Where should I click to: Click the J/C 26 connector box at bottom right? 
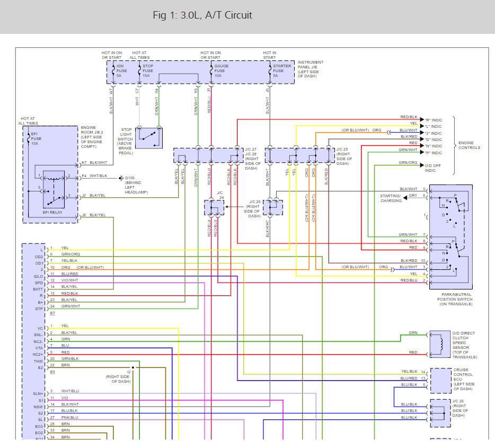(440, 413)
